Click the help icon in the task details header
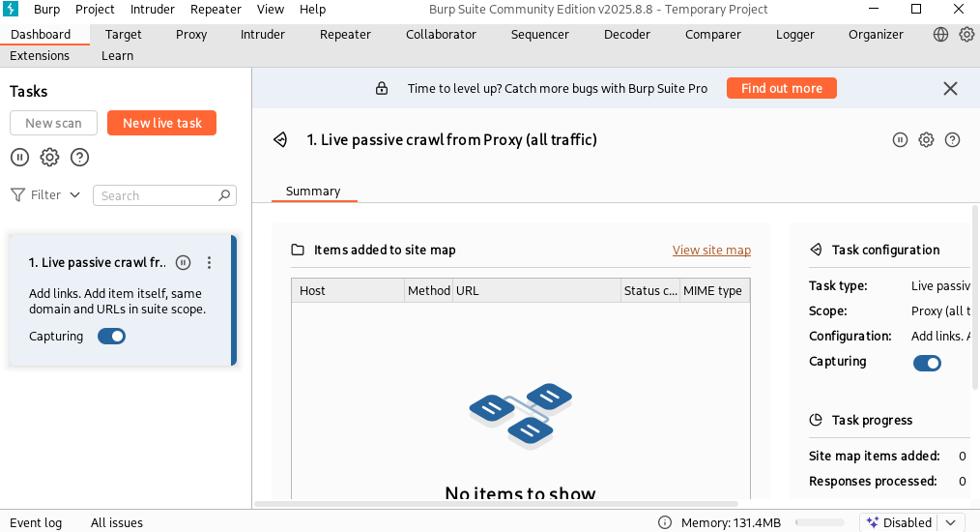 point(952,140)
